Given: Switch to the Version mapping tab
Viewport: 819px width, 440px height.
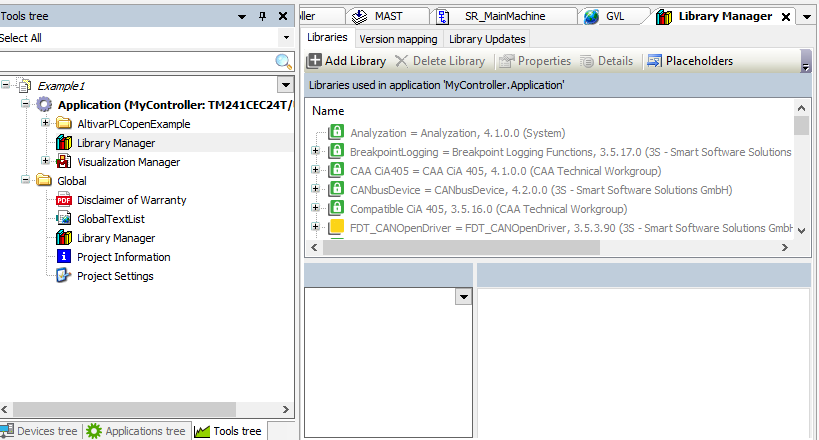Looking at the screenshot, I should (x=398, y=39).
